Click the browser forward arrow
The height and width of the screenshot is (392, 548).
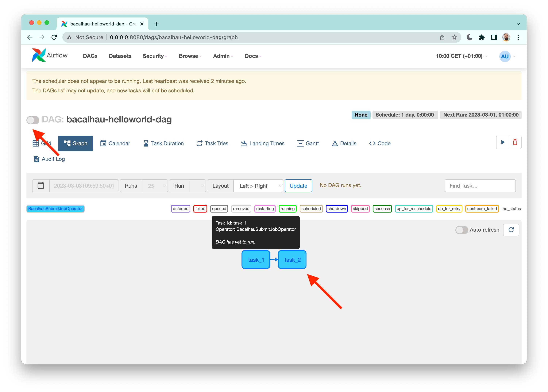click(x=42, y=37)
